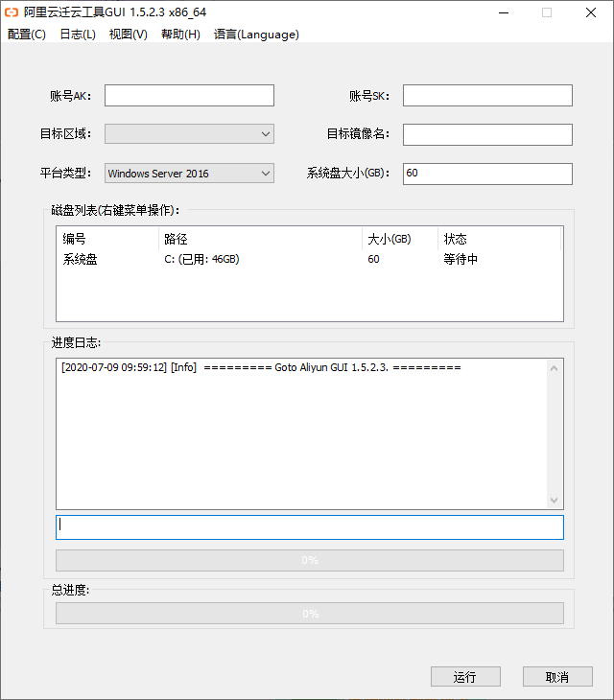
Task: Focus the 账号AK input field
Action: (189, 96)
